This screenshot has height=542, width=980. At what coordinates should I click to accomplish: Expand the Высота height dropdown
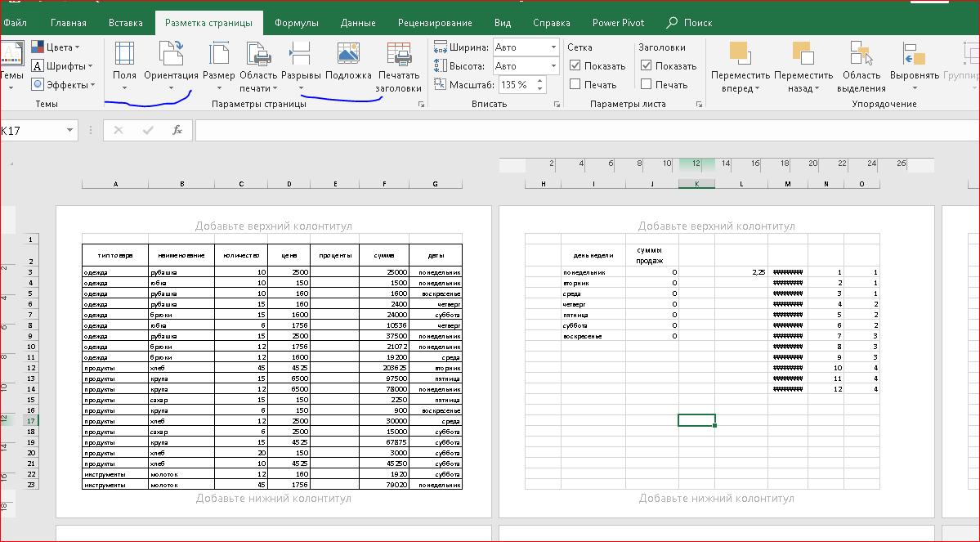[x=552, y=66]
